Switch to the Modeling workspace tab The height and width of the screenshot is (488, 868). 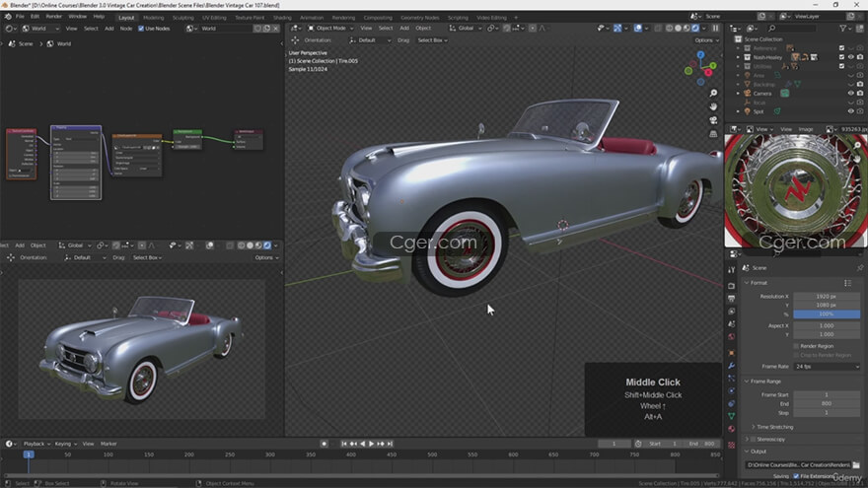[153, 18]
